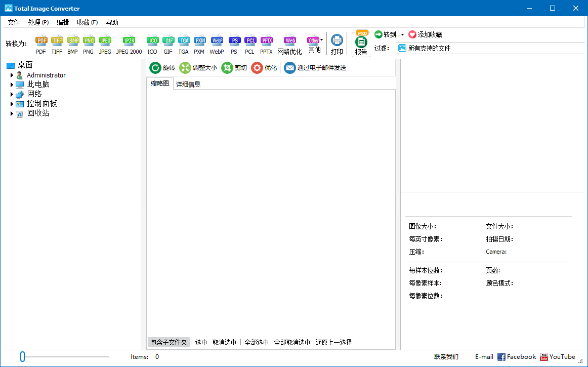Open the Facebook link
The width and height of the screenshot is (588, 367).
coord(516,357)
